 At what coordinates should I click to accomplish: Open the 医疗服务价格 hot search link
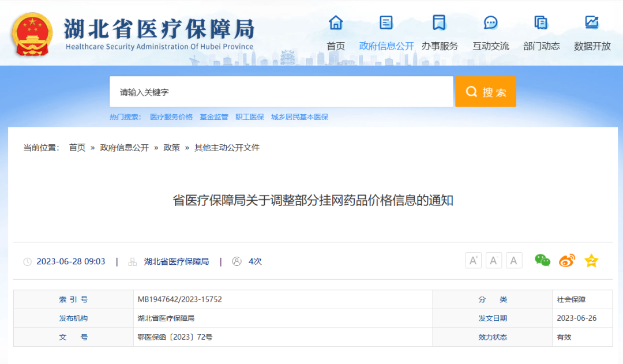click(171, 117)
